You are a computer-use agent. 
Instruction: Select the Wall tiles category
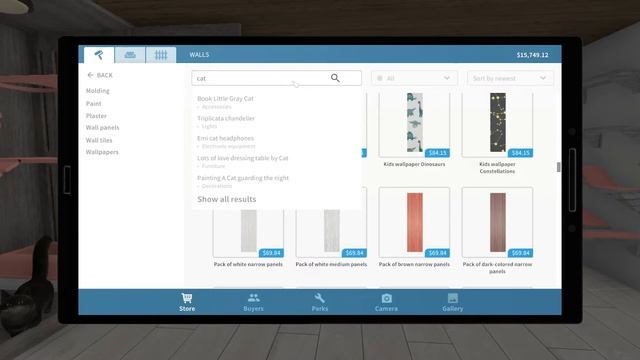point(99,140)
